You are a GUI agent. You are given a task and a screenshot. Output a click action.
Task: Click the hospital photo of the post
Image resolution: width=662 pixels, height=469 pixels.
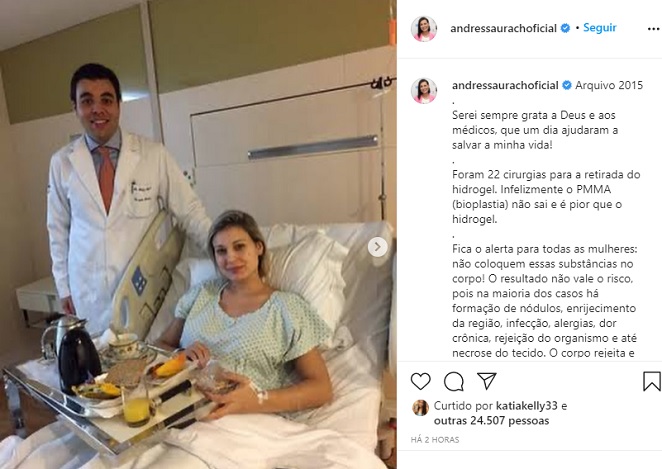[x=198, y=234]
